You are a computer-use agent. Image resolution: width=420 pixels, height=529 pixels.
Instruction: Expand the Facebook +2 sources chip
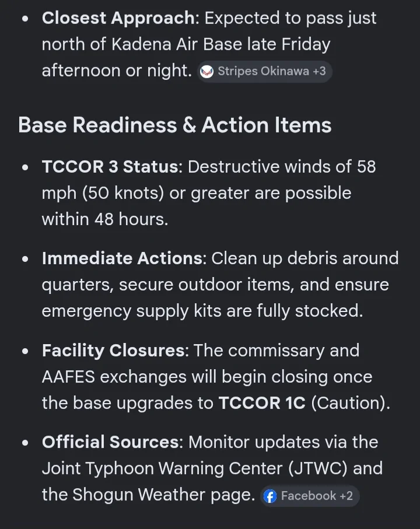coord(310,496)
